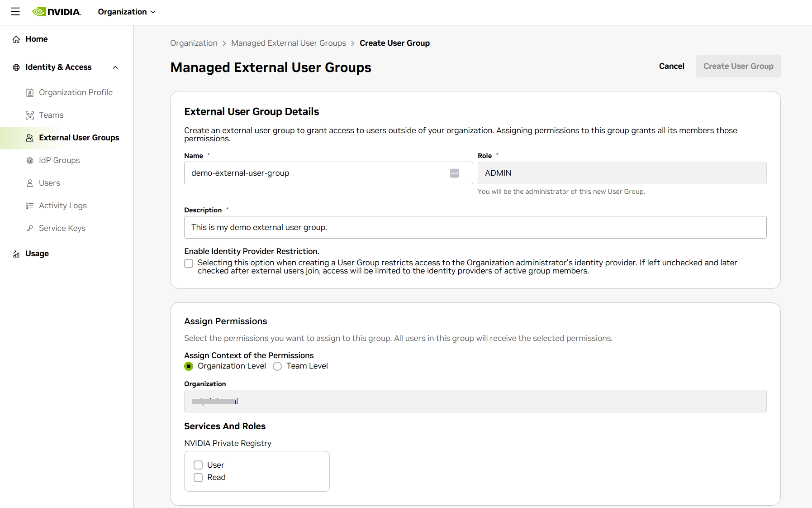This screenshot has width=812, height=508.
Task: Open Users in sidebar
Action: pos(49,183)
